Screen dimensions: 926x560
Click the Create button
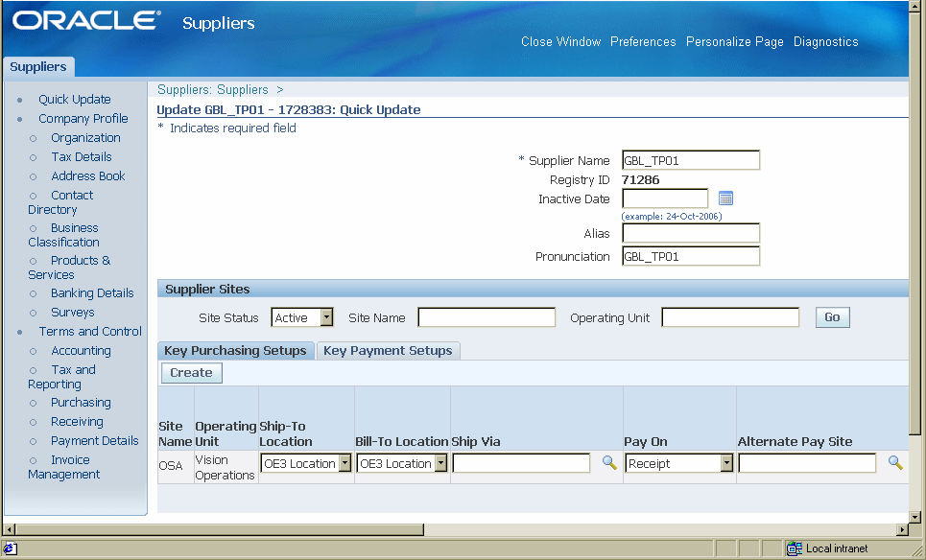191,373
